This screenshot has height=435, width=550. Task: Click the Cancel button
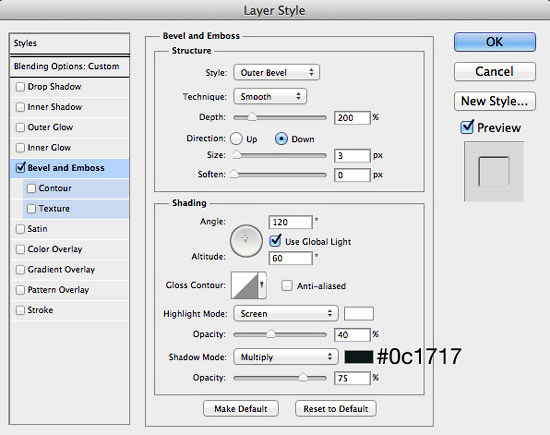[495, 72]
